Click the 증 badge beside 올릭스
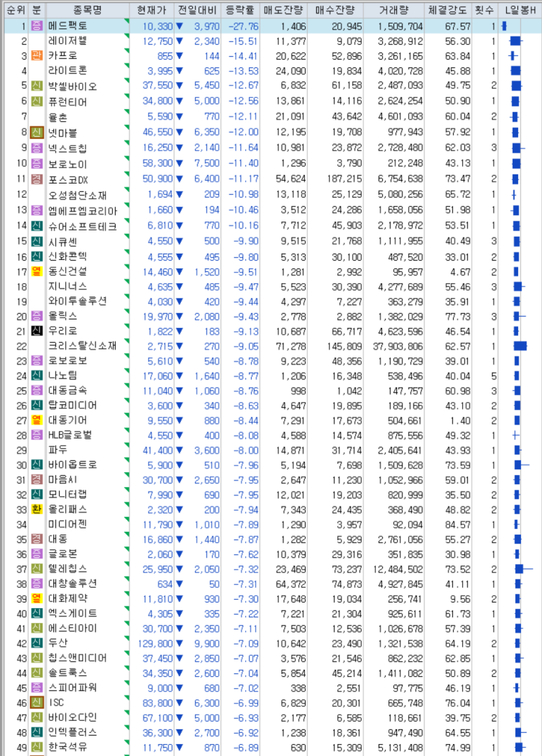Viewport: 542px width, 756px height. (36, 317)
